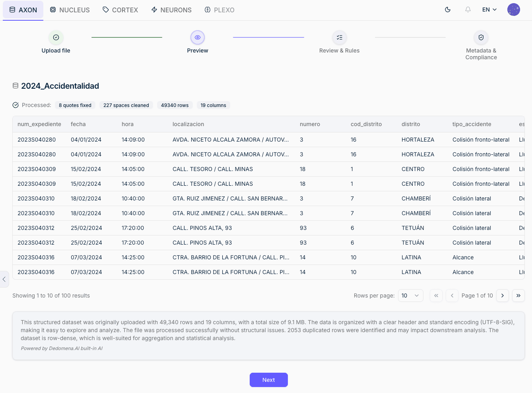Click the distrito column header

point(411,124)
